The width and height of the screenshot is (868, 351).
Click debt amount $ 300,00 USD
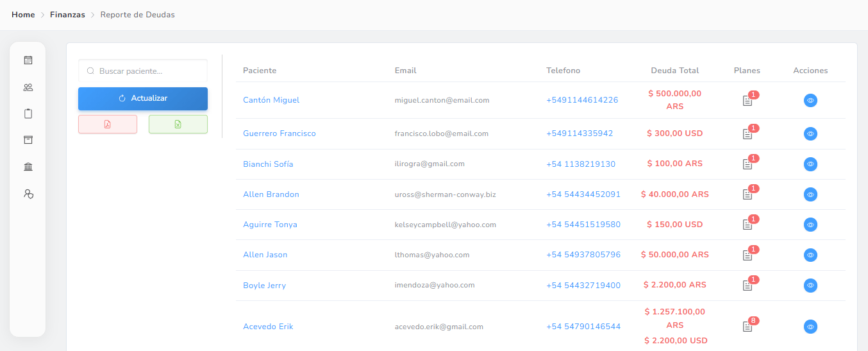pos(675,133)
